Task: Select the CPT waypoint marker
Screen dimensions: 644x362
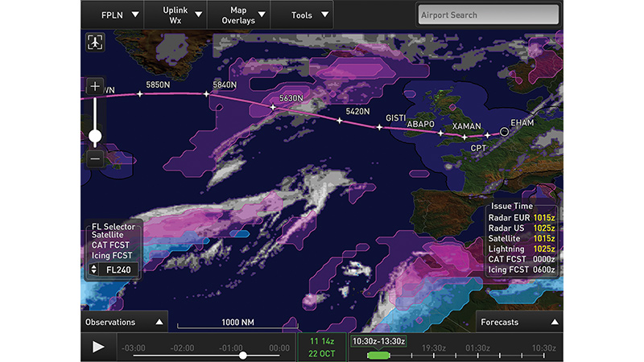Action: tap(487, 134)
